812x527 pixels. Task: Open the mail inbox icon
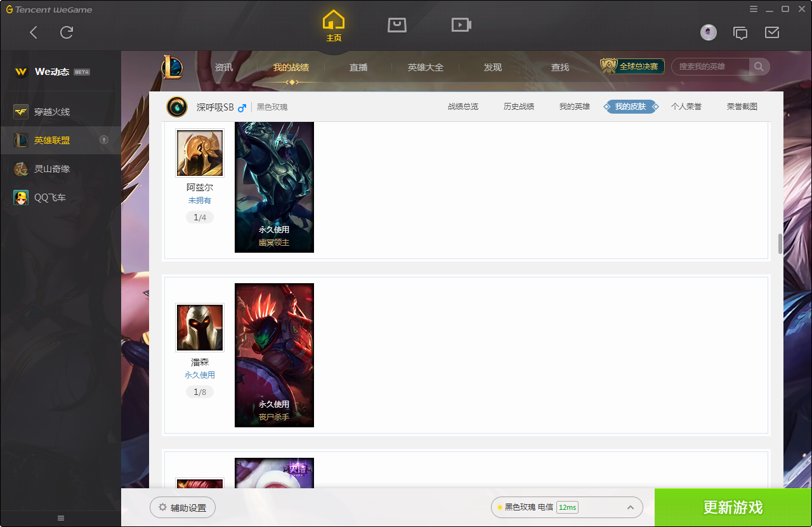click(x=772, y=32)
